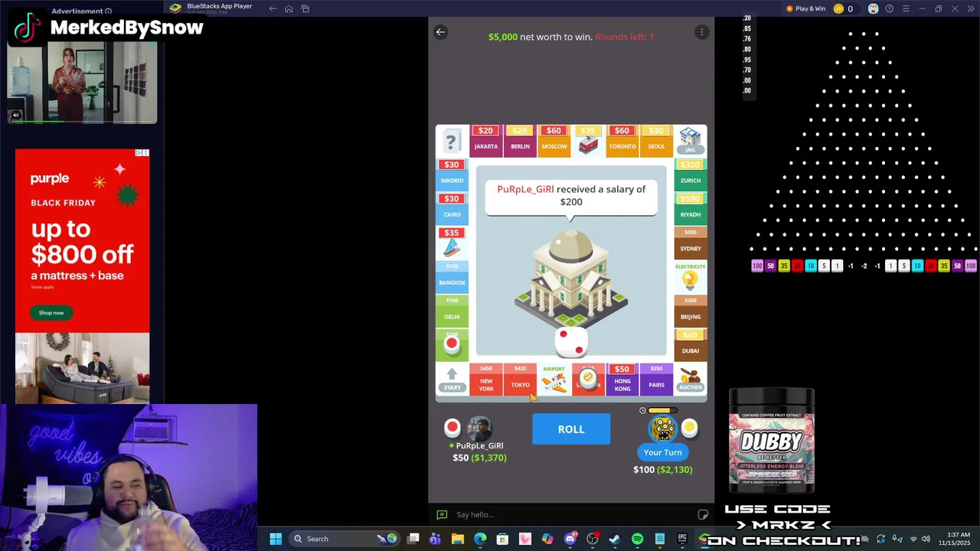The width and height of the screenshot is (980, 551).
Task: Click the Airport airplane tile
Action: (554, 379)
